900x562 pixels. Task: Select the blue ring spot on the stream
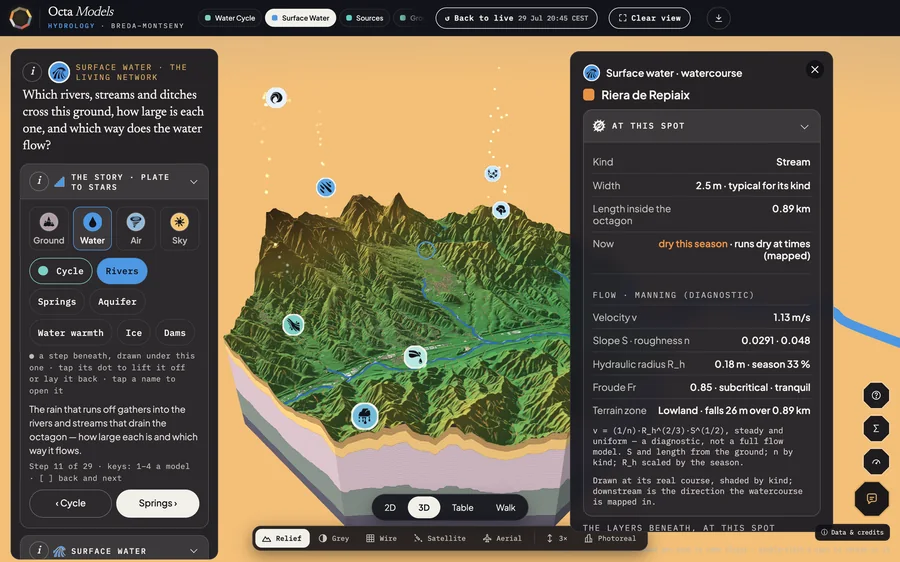tap(426, 250)
